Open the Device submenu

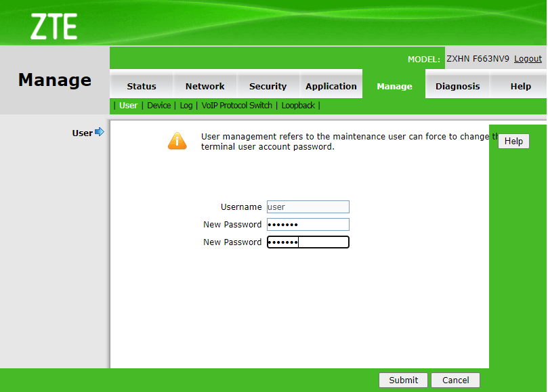pyautogui.click(x=159, y=106)
